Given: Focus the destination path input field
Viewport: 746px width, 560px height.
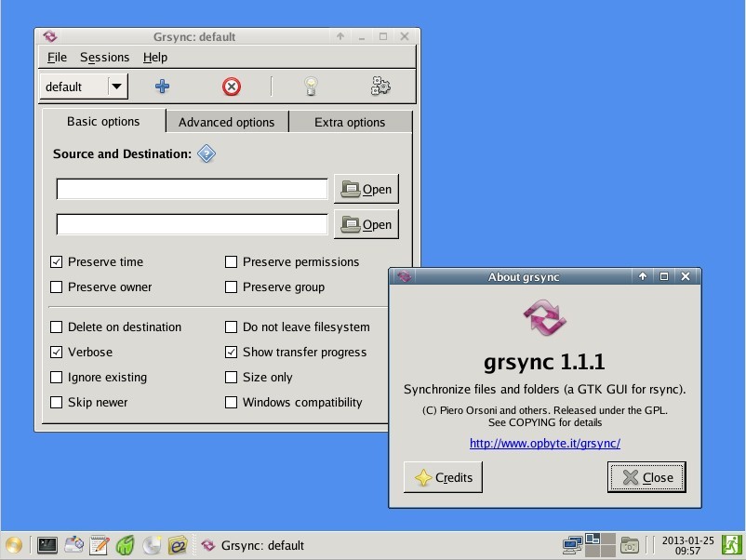Looking at the screenshot, I should pos(193,224).
